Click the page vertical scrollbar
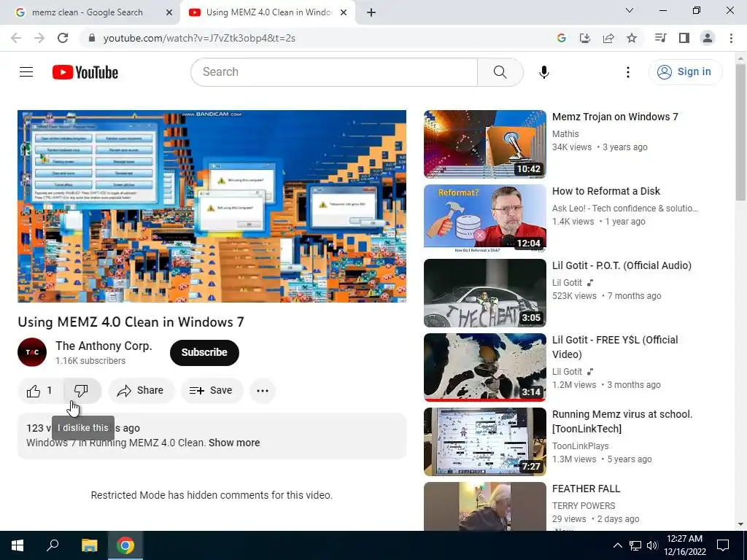Image resolution: width=747 pixels, height=560 pixels. (x=740, y=133)
